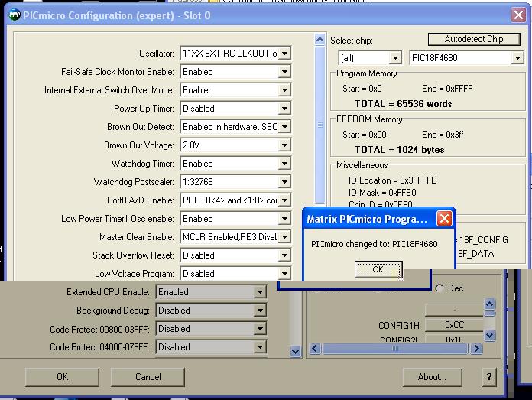Screen dimensions: 532x400
Task: Open the Master Clear Enable dropdown
Action: click(284, 236)
